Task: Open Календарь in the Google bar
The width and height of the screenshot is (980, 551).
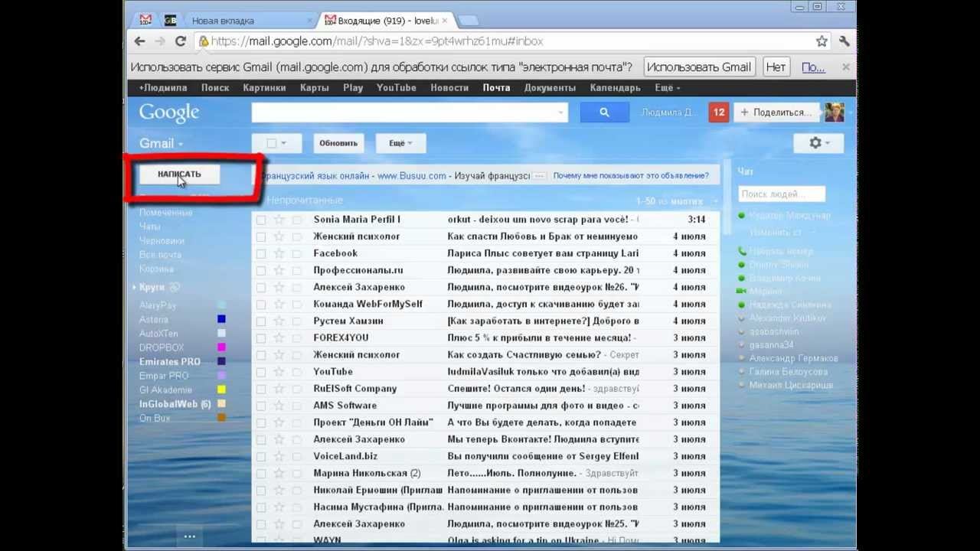Action: click(x=616, y=88)
